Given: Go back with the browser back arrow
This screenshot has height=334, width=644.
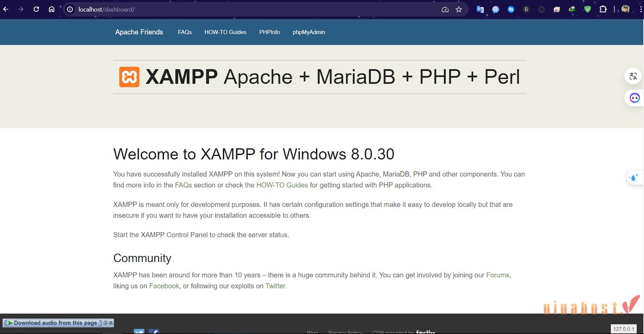Looking at the screenshot, I should coord(6,9).
